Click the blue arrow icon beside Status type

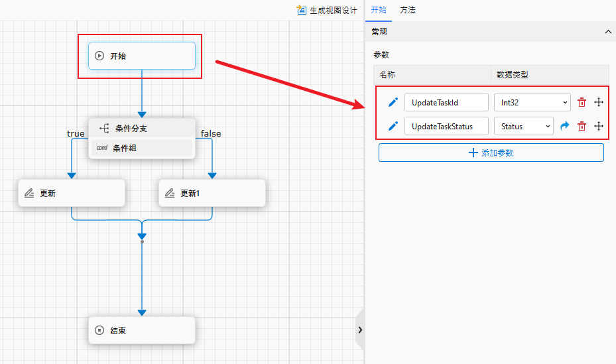click(564, 126)
